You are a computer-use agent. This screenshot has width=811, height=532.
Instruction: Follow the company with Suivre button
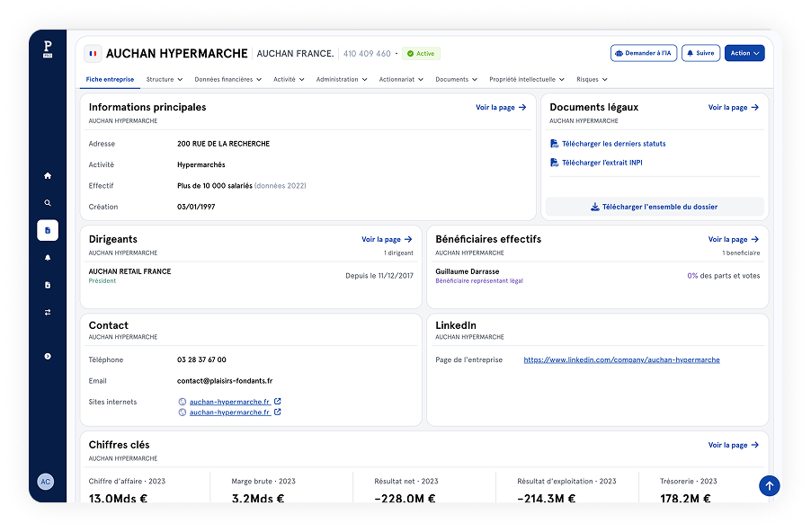click(x=700, y=53)
